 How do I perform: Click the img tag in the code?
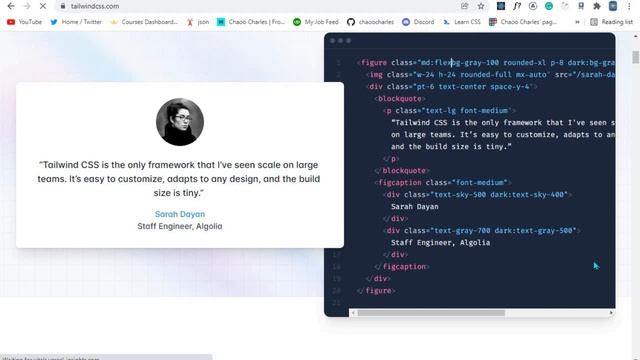(x=376, y=75)
